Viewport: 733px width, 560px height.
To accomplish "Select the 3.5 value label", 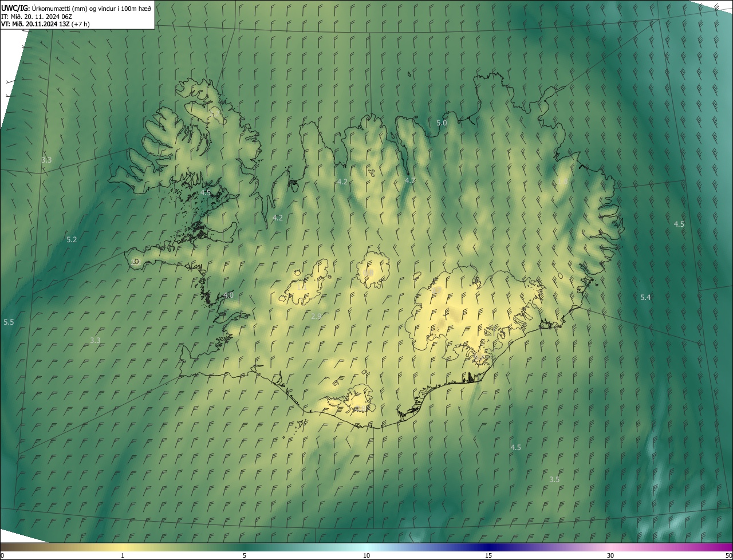I will 554,479.
